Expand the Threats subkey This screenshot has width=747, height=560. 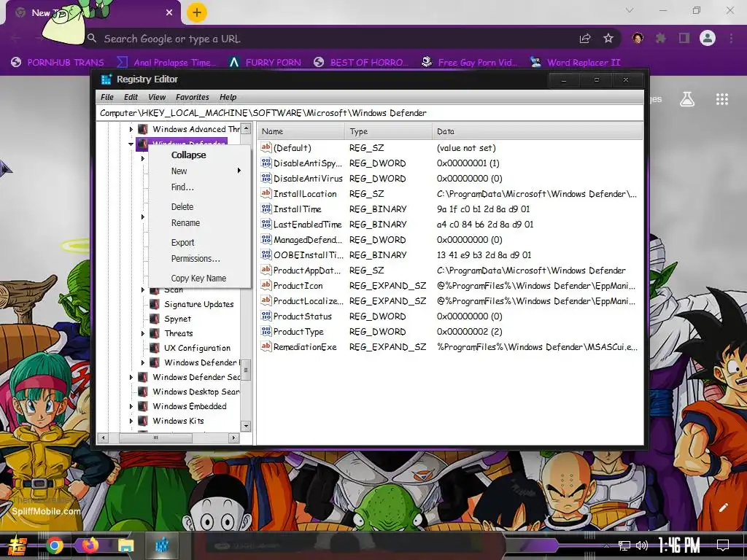tap(143, 333)
